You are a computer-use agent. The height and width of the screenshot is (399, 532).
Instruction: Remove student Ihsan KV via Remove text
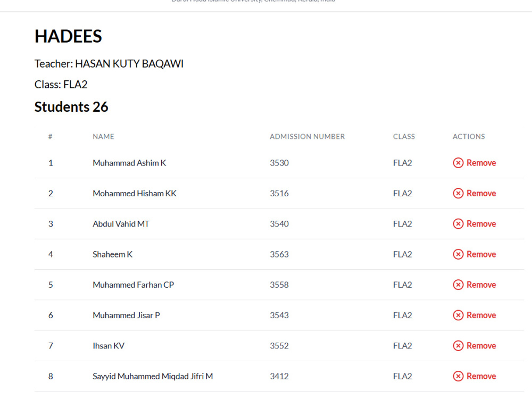481,346
